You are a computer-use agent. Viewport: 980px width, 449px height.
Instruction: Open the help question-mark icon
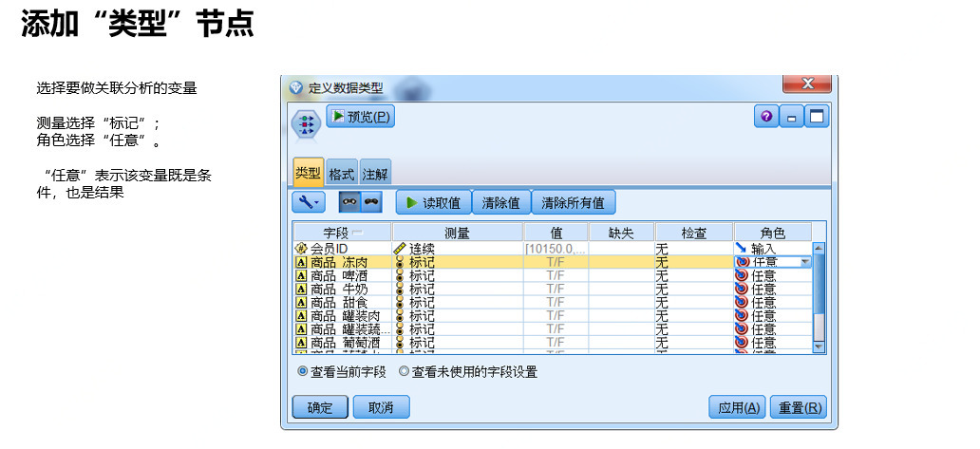[766, 116]
